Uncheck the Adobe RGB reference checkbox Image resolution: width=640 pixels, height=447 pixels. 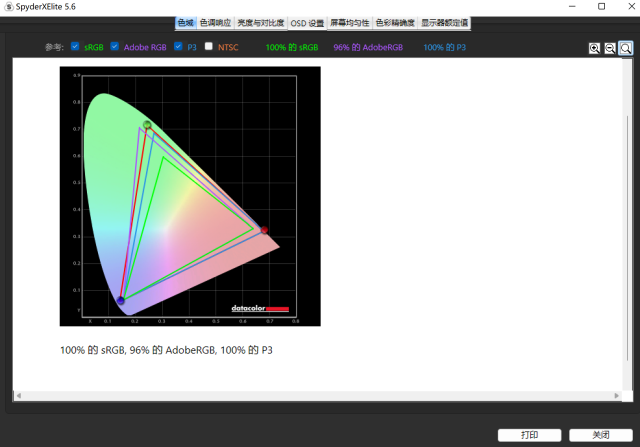[x=115, y=46]
